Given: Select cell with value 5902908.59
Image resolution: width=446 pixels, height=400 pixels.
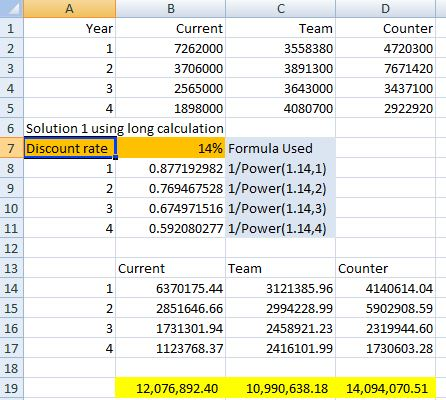Looking at the screenshot, I should (x=386, y=308).
